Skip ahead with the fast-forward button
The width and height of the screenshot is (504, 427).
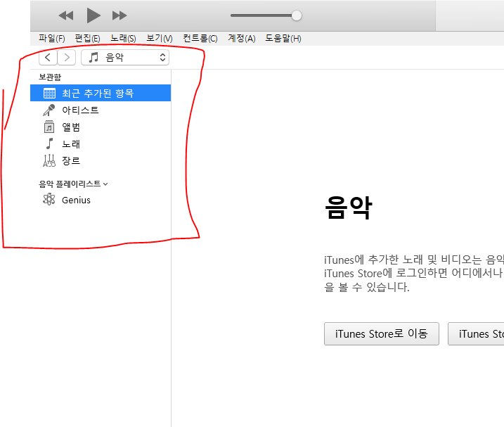119,15
